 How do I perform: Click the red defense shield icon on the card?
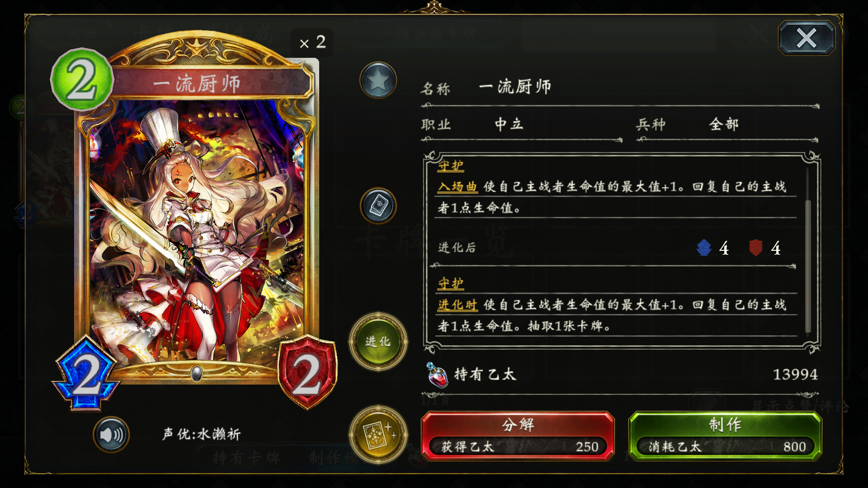coord(307,372)
